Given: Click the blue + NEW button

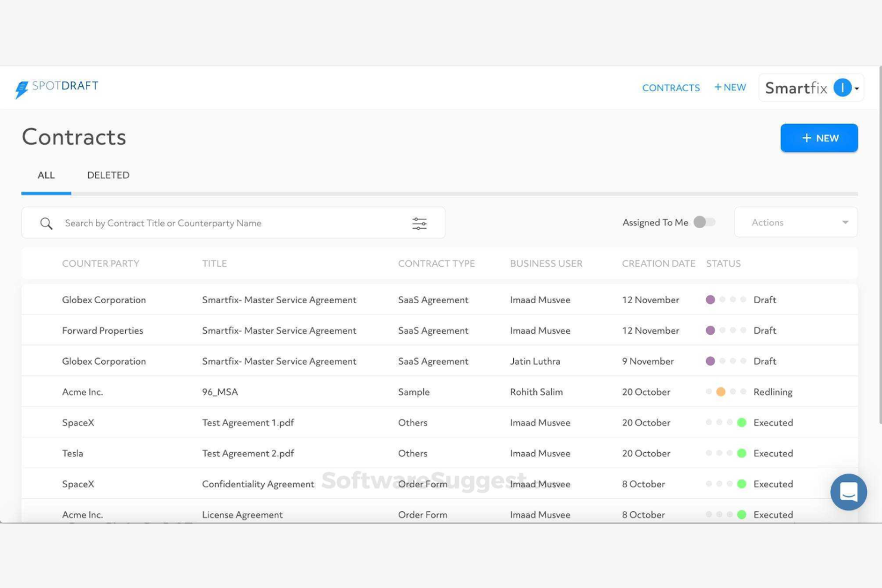Looking at the screenshot, I should click(x=819, y=138).
